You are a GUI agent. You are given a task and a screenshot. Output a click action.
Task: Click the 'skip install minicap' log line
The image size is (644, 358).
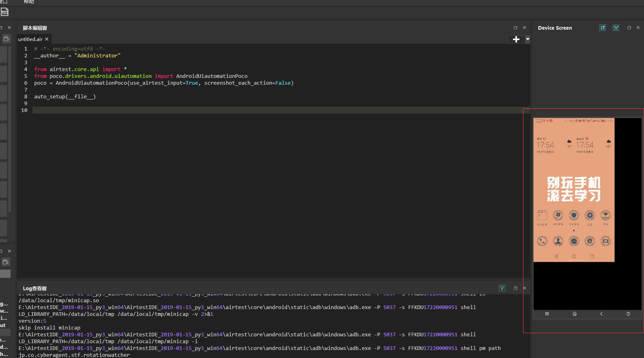coord(49,328)
